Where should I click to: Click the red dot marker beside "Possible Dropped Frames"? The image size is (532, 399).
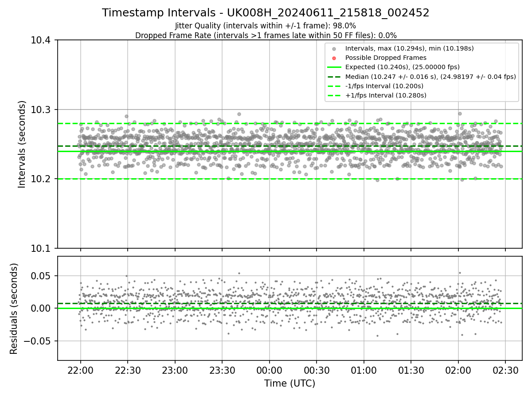[x=334, y=58]
